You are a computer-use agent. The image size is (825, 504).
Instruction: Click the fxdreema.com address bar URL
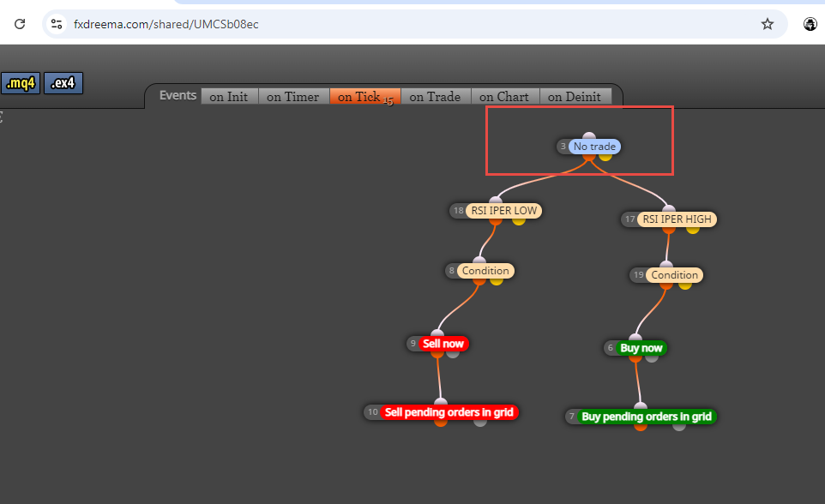click(166, 24)
